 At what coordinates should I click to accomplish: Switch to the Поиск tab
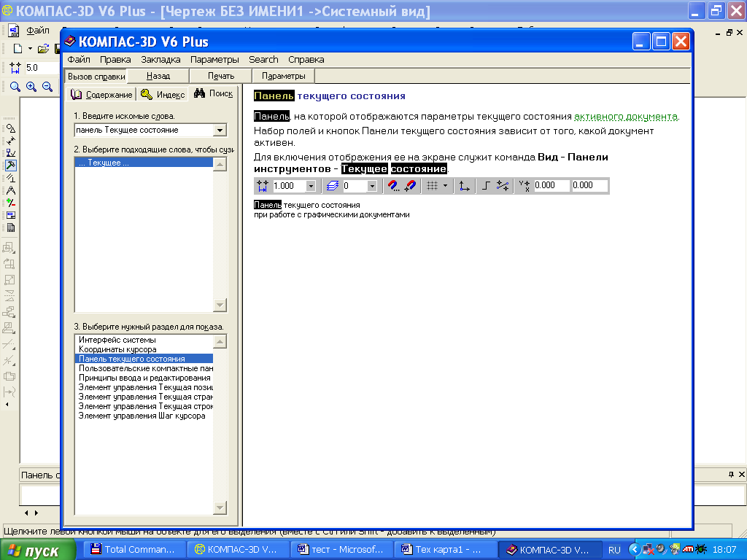tap(214, 93)
